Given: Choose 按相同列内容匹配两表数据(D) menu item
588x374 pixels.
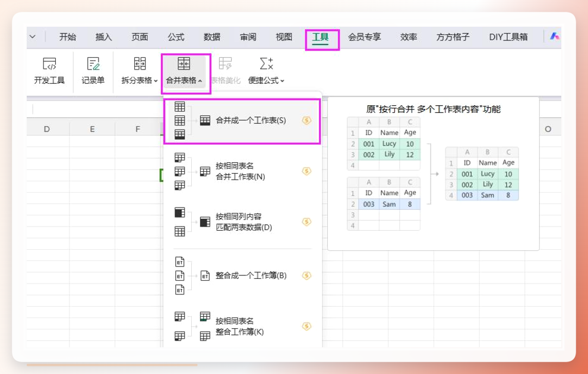Looking at the screenshot, I should 242,222.
